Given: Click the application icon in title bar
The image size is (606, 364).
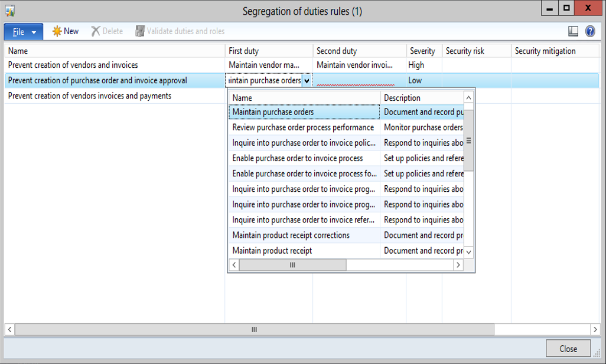Looking at the screenshot, I should (x=9, y=11).
